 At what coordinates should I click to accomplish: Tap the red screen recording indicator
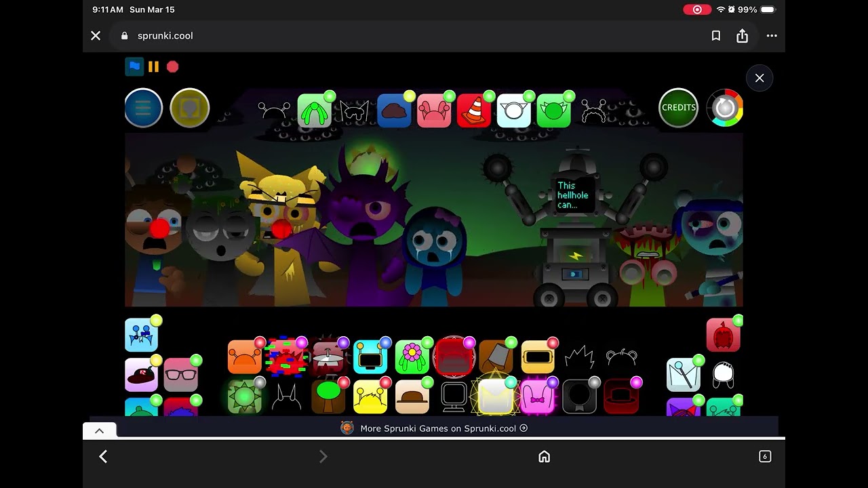(x=697, y=9)
